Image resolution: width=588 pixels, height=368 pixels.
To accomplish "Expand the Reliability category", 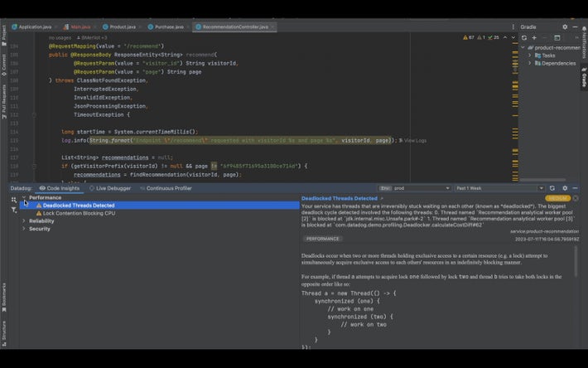I will [24, 220].
